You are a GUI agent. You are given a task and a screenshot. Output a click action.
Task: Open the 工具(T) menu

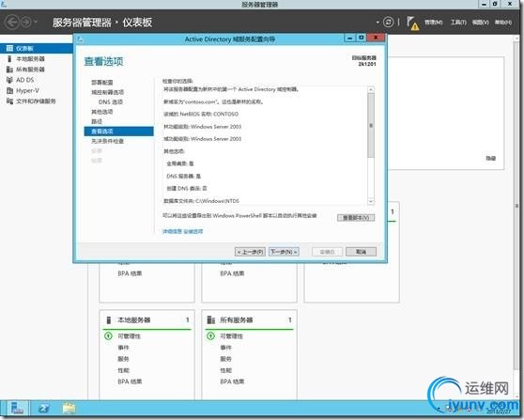pyautogui.click(x=458, y=23)
